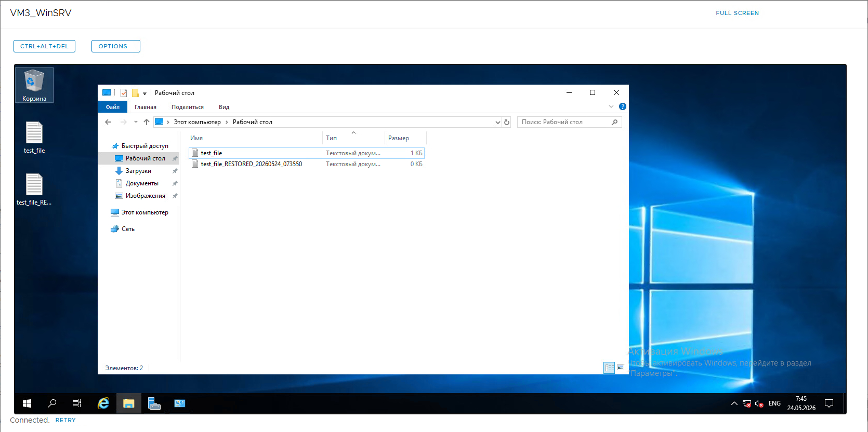Switch to the Вид ribbon tab
The height and width of the screenshot is (432, 868).
224,107
